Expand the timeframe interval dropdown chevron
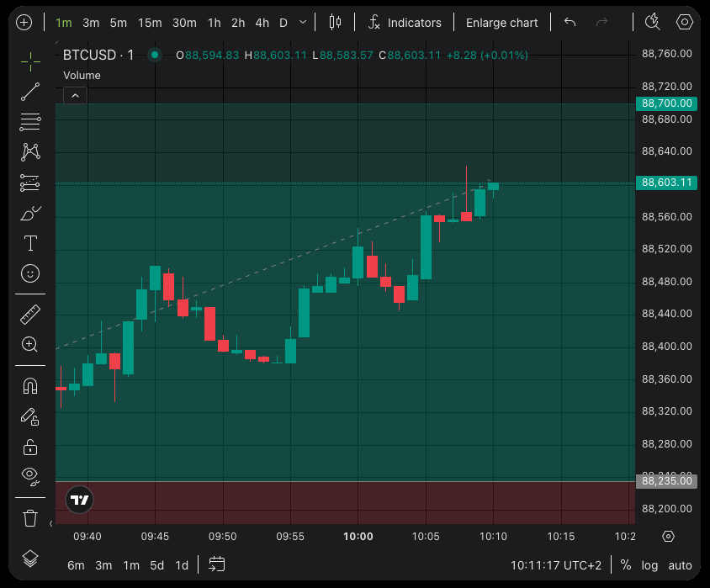This screenshot has height=588, width=710. coord(303,23)
